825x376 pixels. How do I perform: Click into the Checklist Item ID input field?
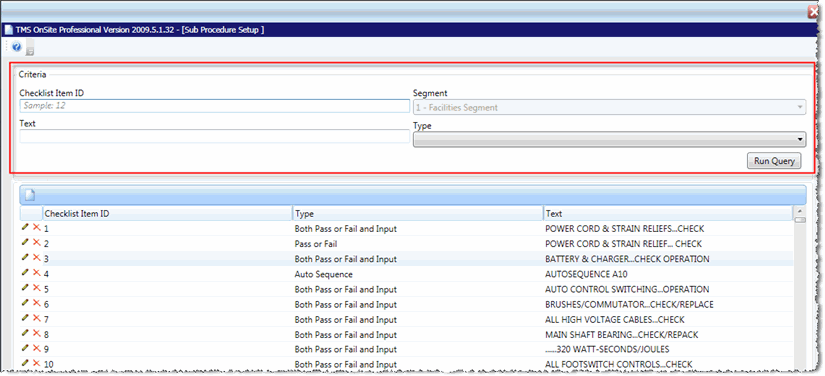point(215,106)
